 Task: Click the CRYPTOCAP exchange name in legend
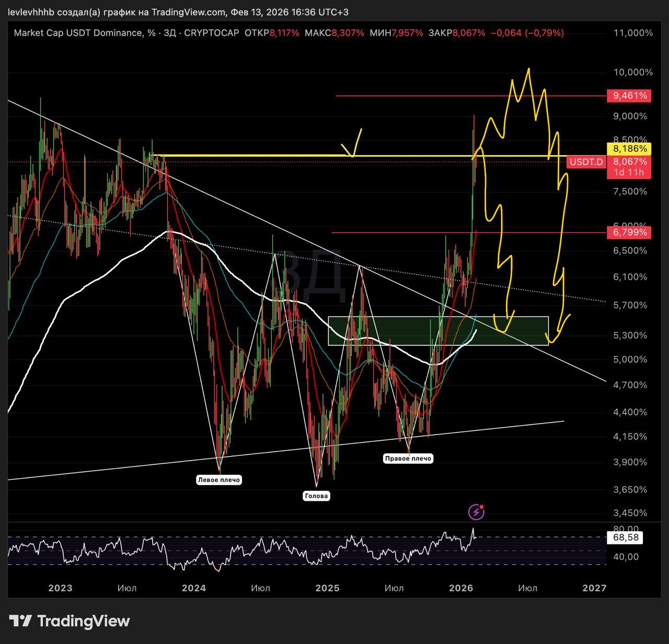coord(211,33)
